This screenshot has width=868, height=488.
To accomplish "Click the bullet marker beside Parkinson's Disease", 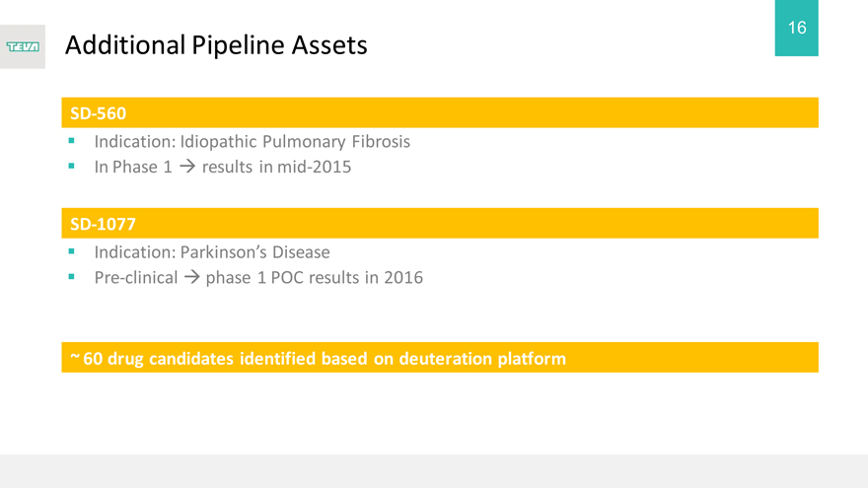I will coord(73,251).
